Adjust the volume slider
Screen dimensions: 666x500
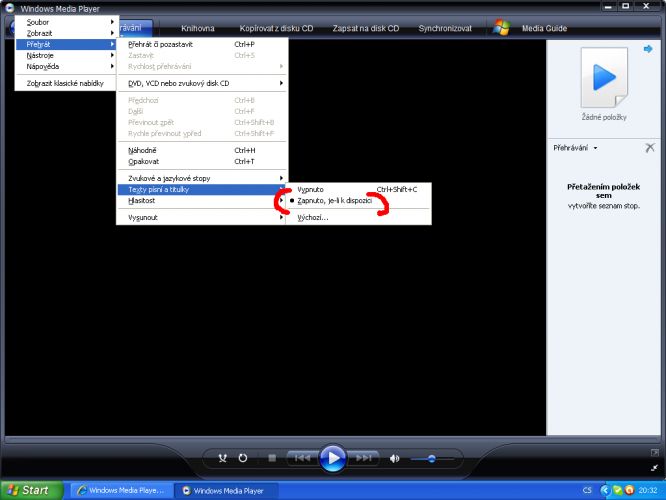point(432,459)
